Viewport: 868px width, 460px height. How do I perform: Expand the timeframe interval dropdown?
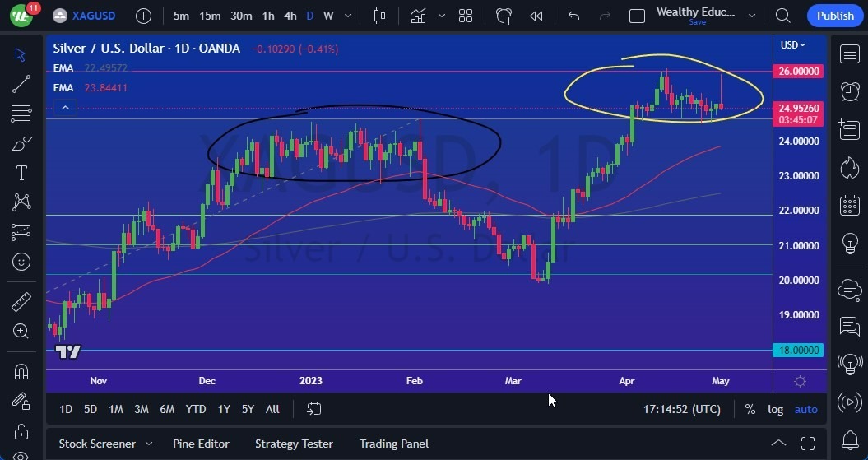[x=348, y=16]
